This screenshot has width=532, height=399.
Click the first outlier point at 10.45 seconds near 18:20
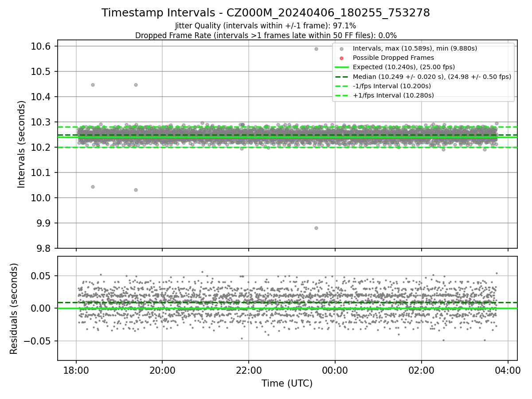click(x=93, y=85)
